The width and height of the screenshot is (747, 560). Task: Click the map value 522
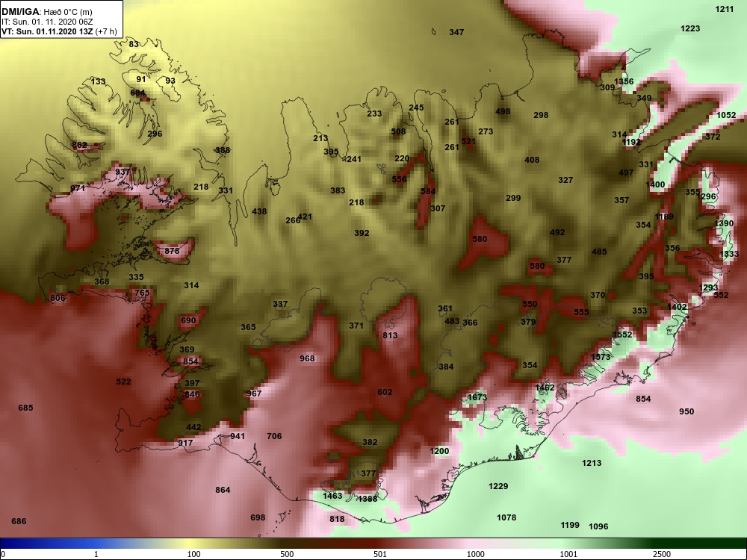(123, 382)
